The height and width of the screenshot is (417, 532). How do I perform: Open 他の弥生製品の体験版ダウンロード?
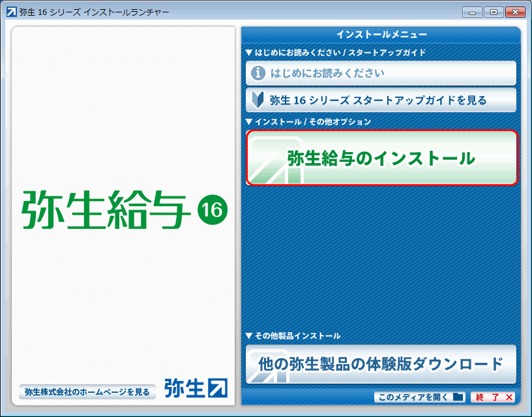[x=381, y=364]
